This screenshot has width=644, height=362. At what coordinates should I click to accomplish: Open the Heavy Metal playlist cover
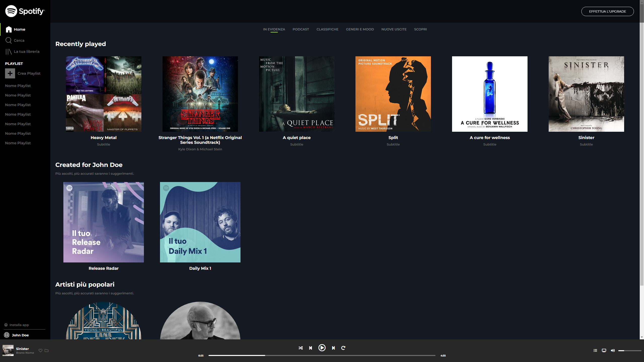coord(104,94)
